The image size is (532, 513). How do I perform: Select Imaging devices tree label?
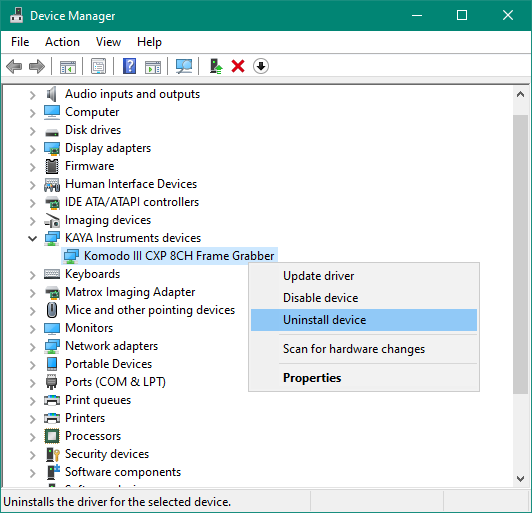click(x=108, y=220)
